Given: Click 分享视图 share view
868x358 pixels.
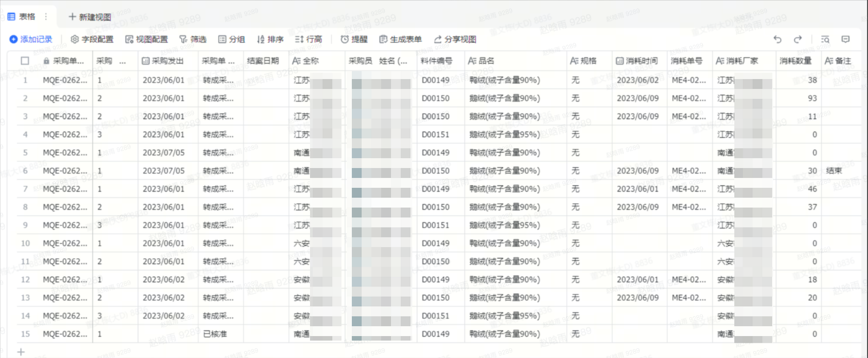Looking at the screenshot, I should tap(455, 39).
